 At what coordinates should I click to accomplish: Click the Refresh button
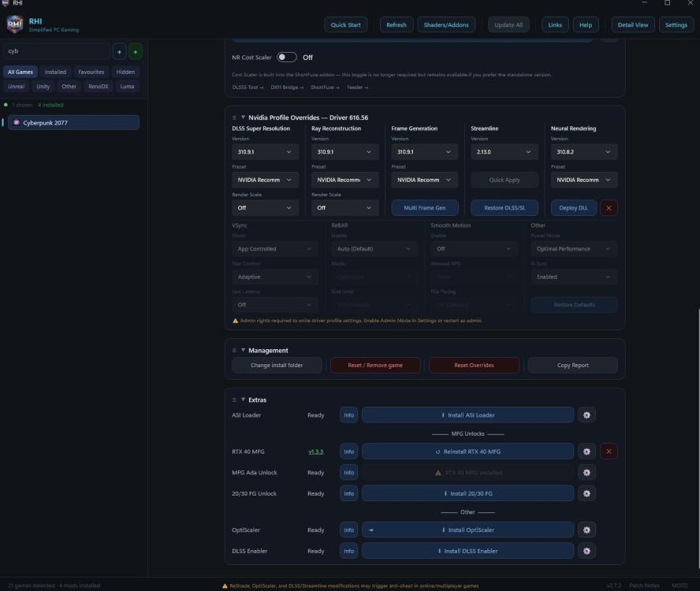(x=397, y=25)
